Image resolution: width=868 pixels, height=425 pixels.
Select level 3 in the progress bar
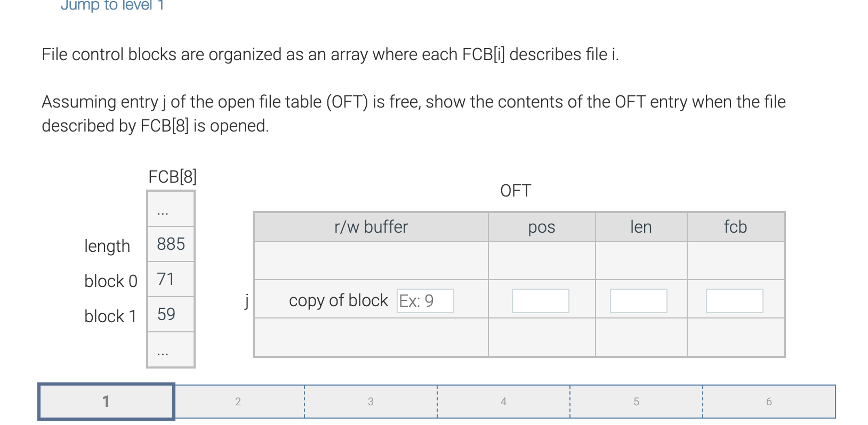click(x=371, y=401)
